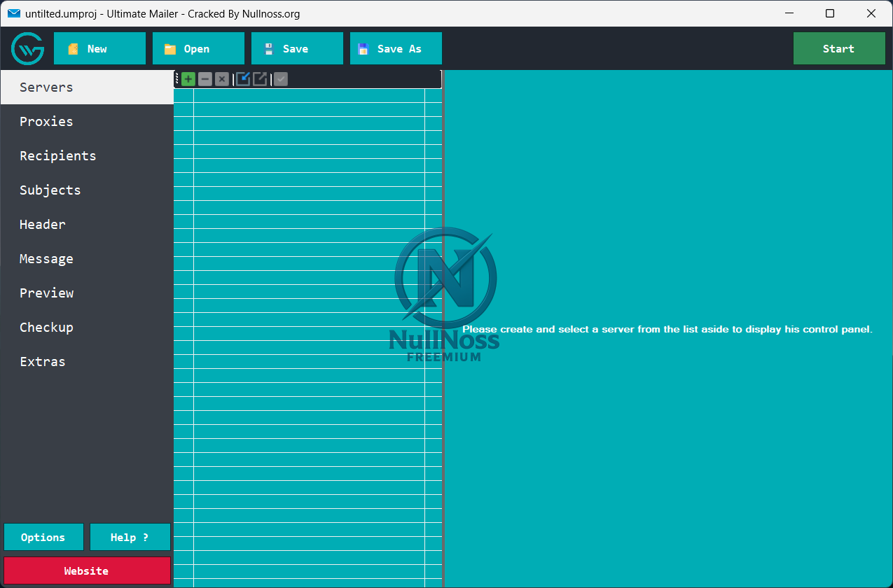Image resolution: width=893 pixels, height=588 pixels.
Task: Save the current project
Action: pos(297,48)
